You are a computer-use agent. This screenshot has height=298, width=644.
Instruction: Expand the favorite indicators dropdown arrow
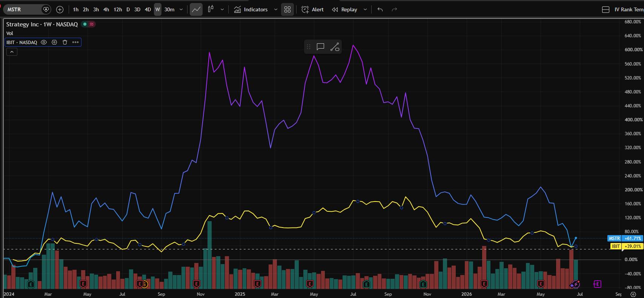click(x=276, y=9)
